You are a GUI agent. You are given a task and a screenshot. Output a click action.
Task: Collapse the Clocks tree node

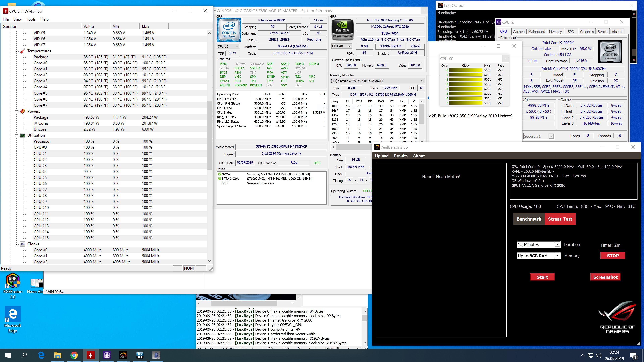coord(16,244)
